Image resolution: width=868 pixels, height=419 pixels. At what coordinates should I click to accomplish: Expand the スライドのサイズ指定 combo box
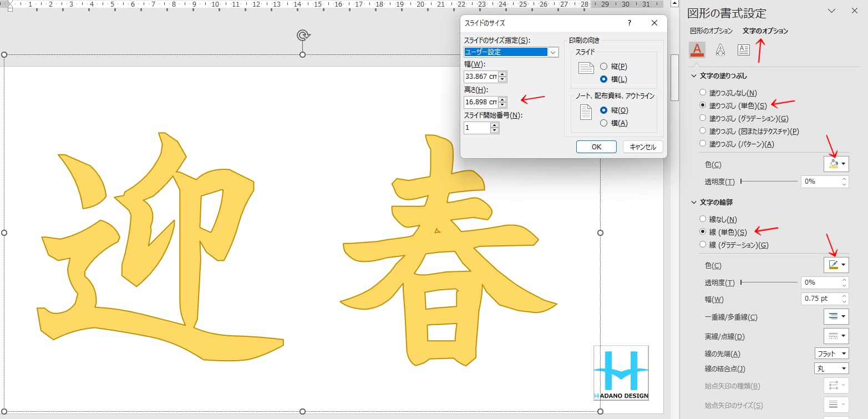[x=553, y=52]
